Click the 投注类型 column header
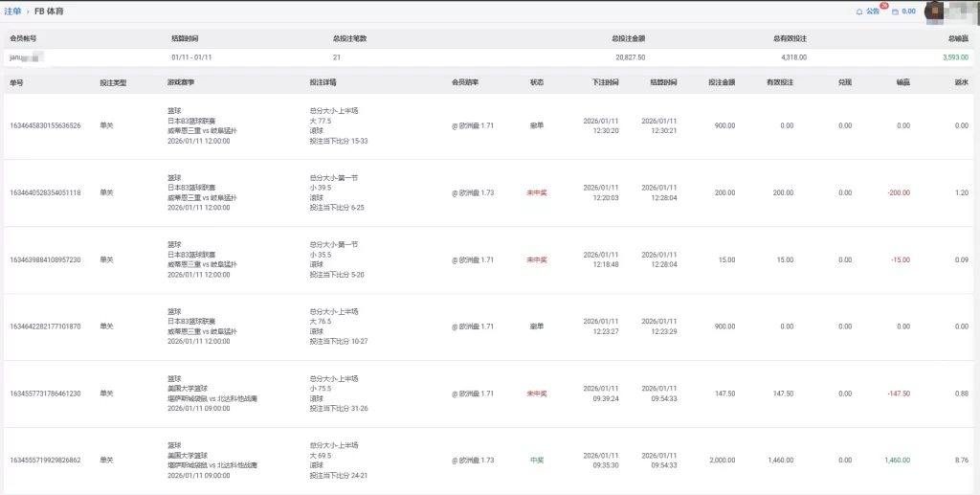 click(113, 82)
